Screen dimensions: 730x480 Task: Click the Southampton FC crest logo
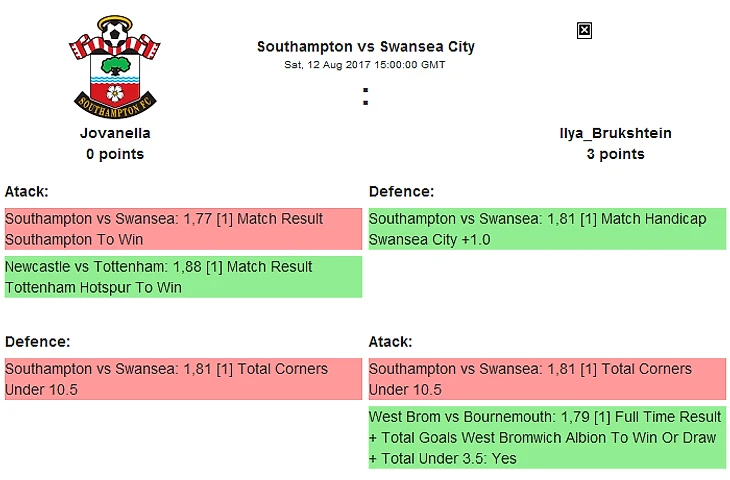tap(115, 67)
